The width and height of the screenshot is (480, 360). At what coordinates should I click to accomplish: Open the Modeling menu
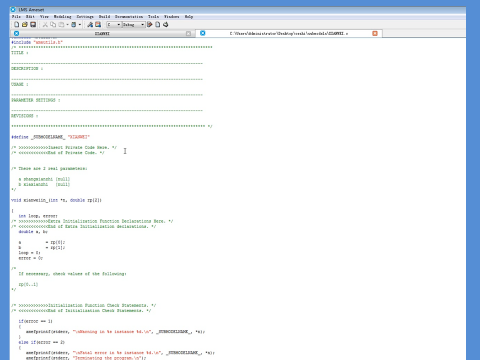tap(62, 17)
